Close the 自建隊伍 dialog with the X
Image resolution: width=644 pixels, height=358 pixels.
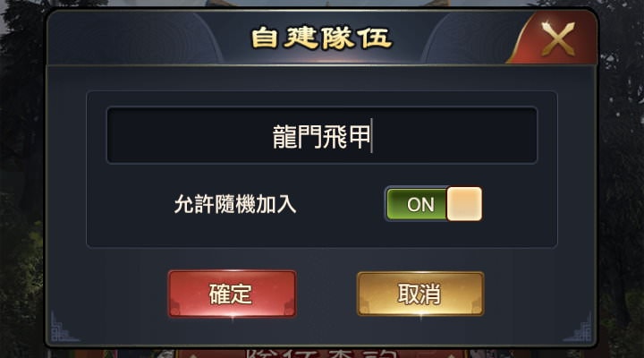[x=558, y=38]
